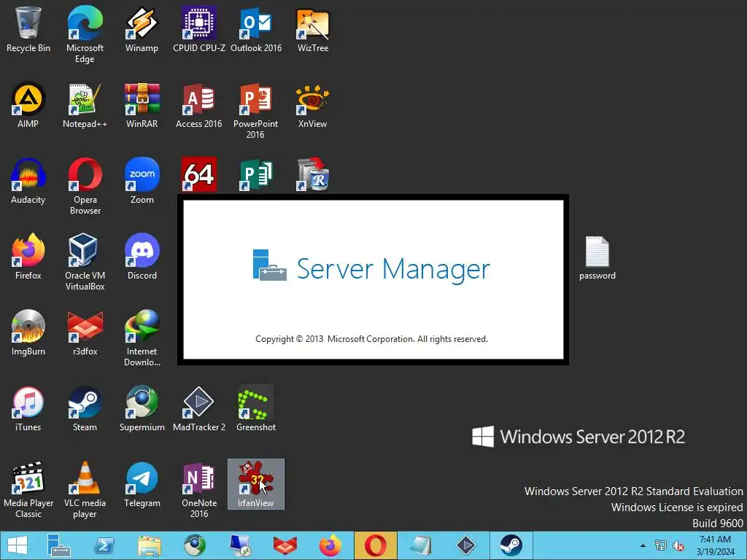Select the Media Player Classic icon
This screenshot has width=747, height=560.
click(28, 489)
